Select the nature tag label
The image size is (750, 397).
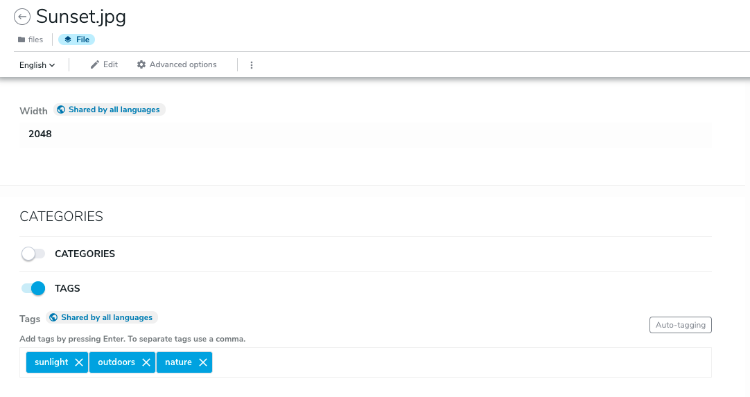pyautogui.click(x=178, y=362)
